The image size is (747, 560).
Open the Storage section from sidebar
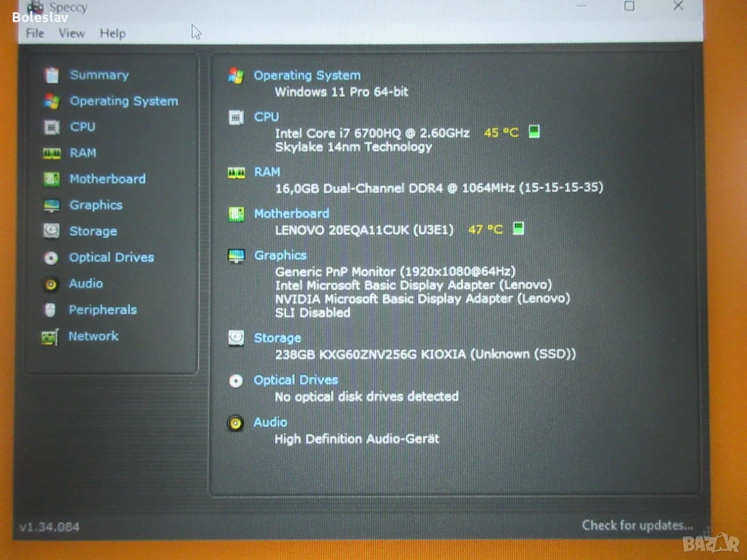coord(93,232)
